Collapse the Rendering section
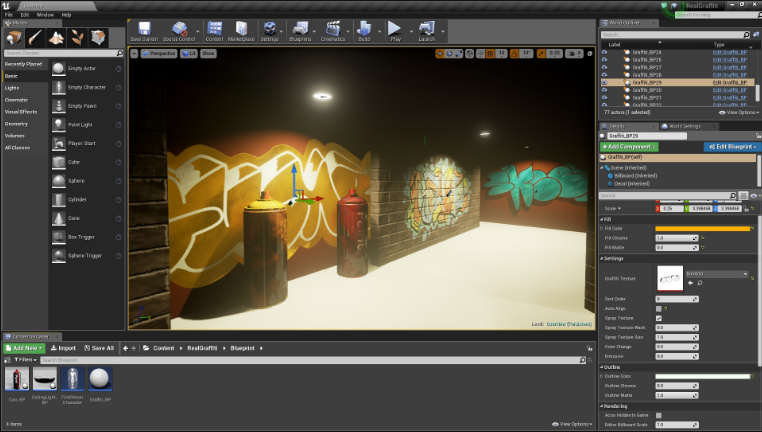The image size is (762, 432). pyautogui.click(x=602, y=406)
